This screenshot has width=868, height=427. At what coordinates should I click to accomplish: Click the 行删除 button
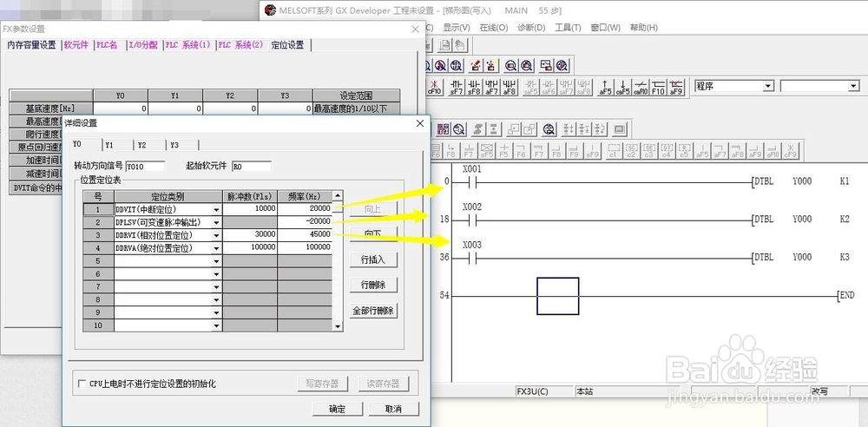tap(373, 285)
